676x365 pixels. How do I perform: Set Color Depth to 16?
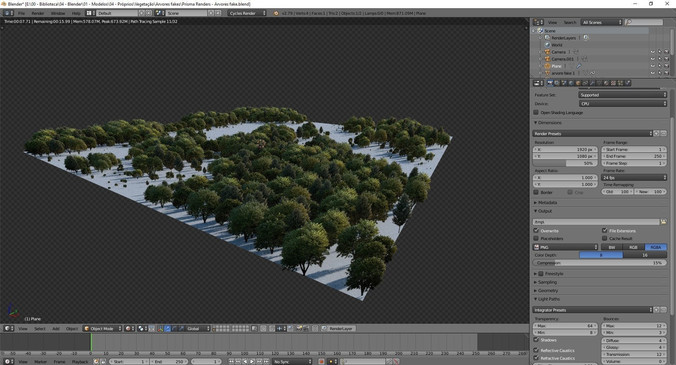(645, 255)
